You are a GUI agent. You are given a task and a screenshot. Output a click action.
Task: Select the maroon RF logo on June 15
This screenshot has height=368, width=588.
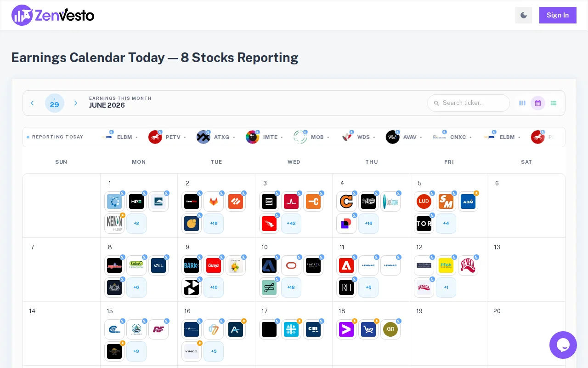(x=158, y=329)
